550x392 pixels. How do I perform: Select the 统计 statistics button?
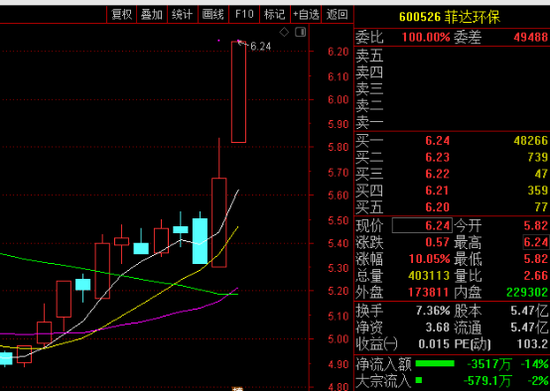click(182, 14)
